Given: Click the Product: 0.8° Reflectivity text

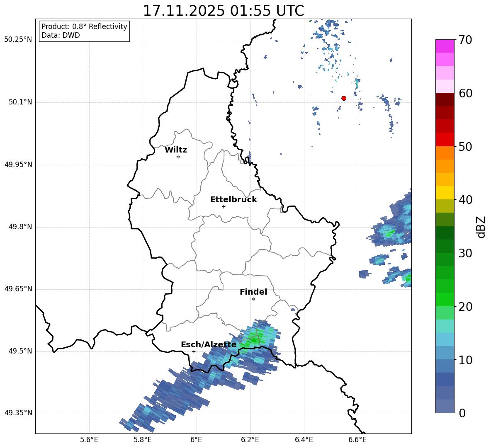Looking at the screenshot, I should pos(84,27).
